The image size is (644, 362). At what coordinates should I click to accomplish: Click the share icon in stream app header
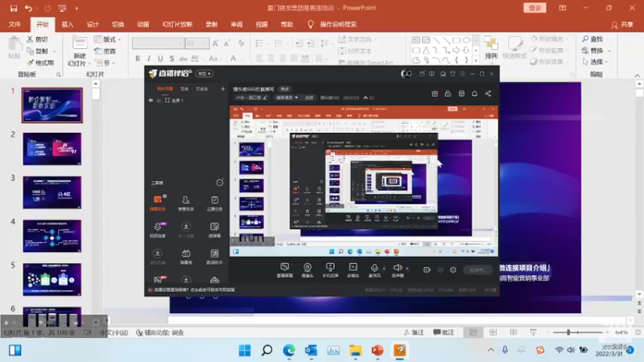click(x=488, y=93)
